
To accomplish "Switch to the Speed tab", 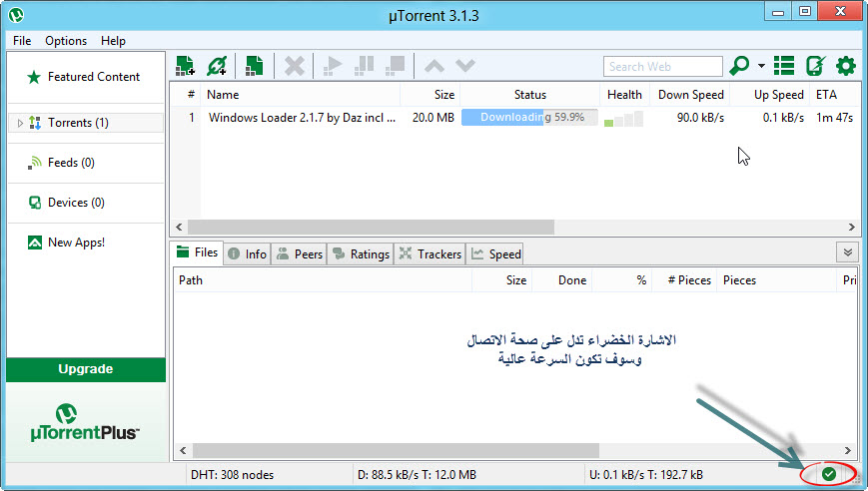I will click(x=495, y=254).
